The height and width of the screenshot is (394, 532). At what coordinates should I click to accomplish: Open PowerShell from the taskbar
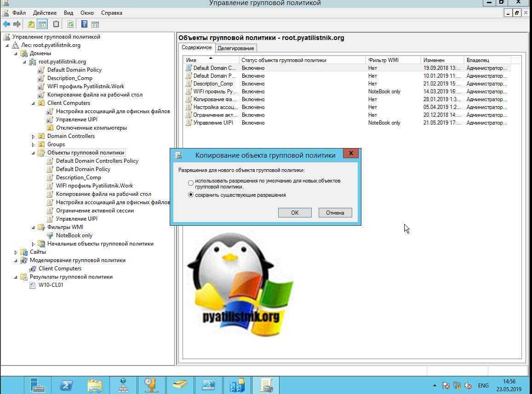point(66,385)
